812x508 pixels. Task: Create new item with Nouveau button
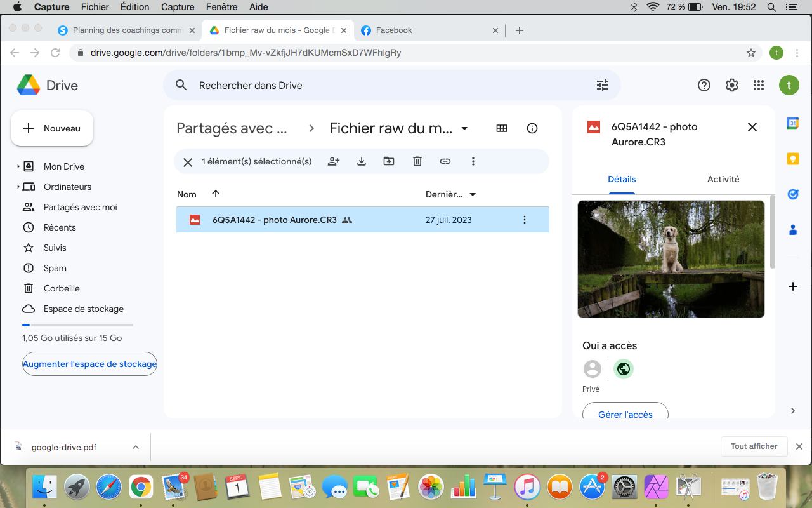coord(52,128)
